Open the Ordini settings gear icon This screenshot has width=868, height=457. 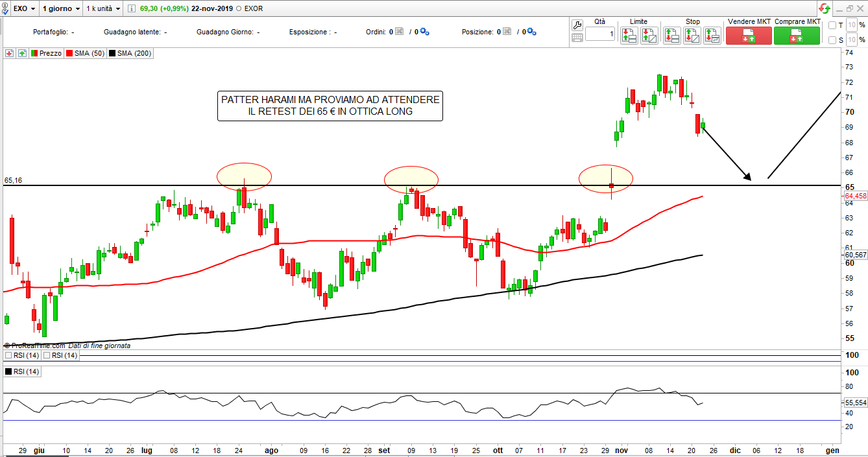click(x=424, y=32)
